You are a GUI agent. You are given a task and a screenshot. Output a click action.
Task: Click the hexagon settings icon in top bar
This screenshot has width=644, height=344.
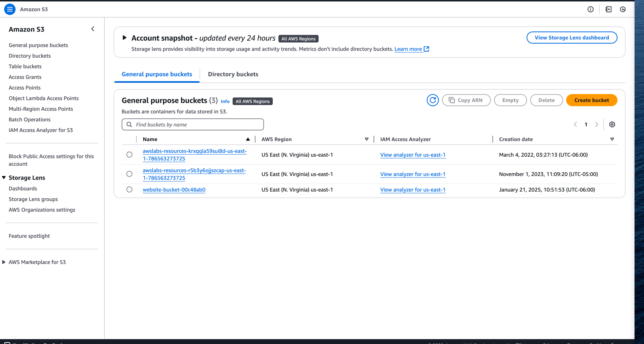click(x=623, y=9)
